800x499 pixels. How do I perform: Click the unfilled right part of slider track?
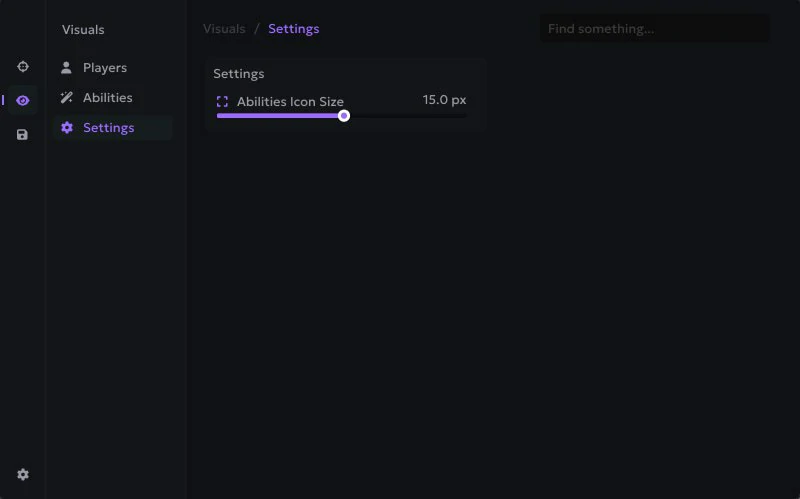(408, 116)
